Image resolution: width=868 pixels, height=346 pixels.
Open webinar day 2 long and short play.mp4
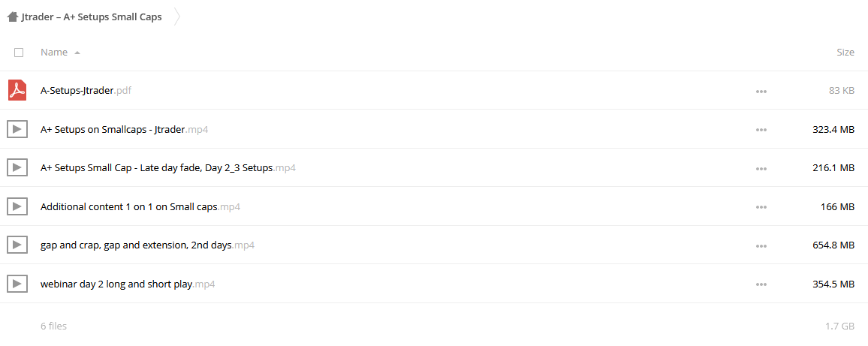tap(128, 284)
